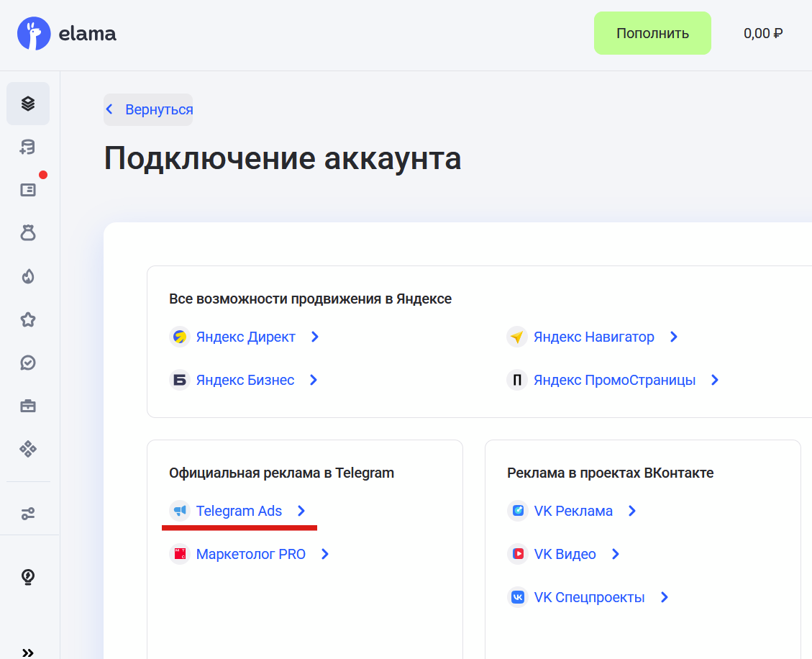Click the Подключение аккаунта page heading

[x=283, y=158]
